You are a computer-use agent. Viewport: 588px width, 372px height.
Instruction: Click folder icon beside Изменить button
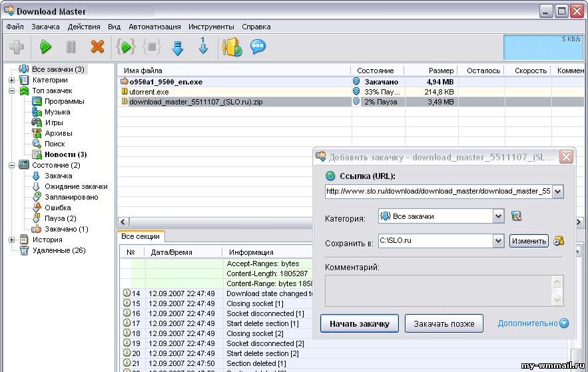pyautogui.click(x=559, y=241)
